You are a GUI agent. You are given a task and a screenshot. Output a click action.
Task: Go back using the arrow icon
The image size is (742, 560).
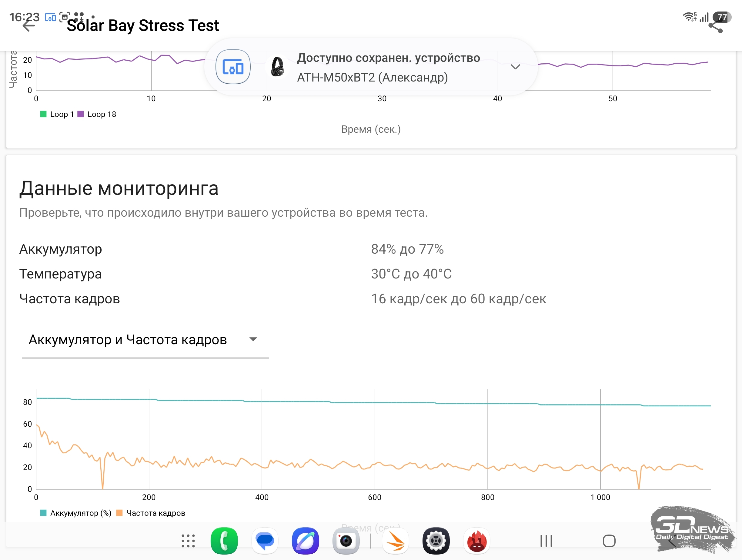(x=29, y=25)
